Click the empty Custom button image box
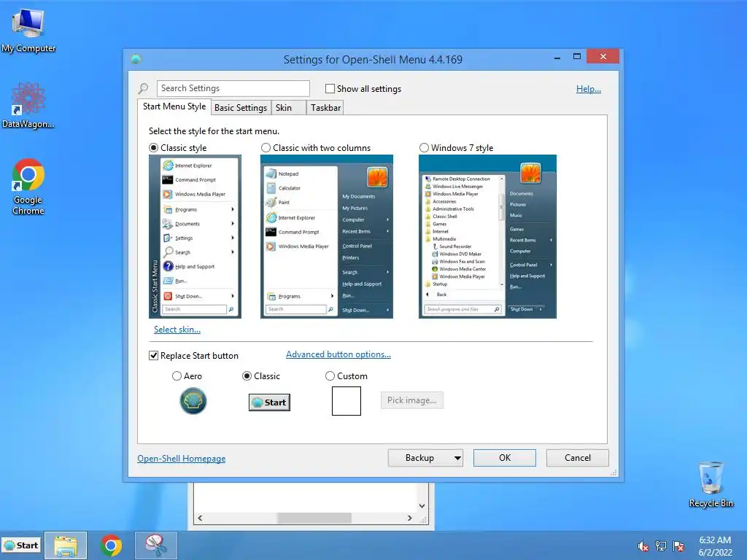747x560 pixels. click(347, 401)
